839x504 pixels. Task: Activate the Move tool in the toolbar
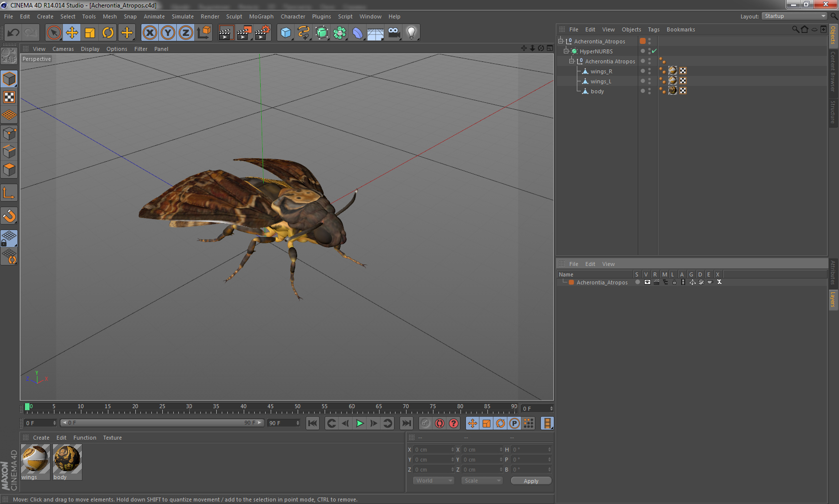[x=72, y=33]
